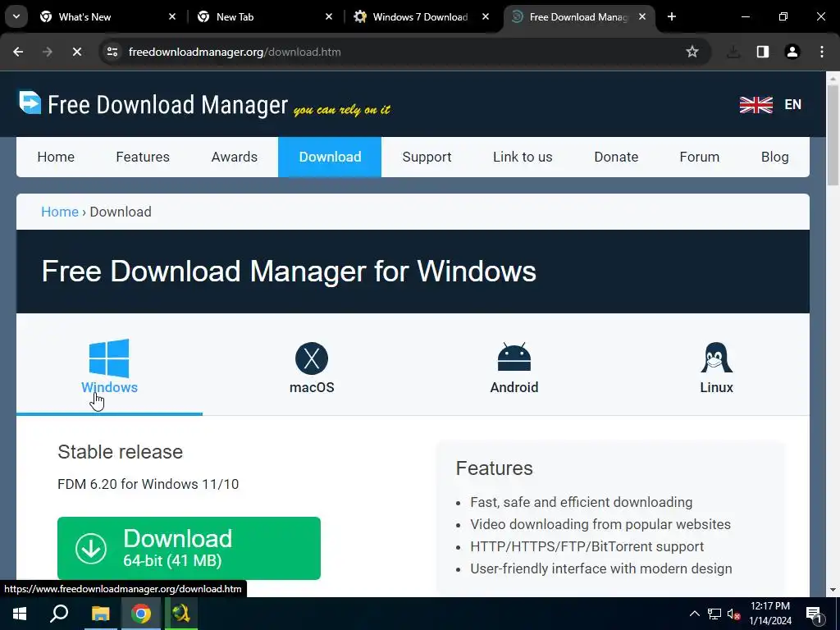
Task: Open a new browser tab
Action: pos(672,16)
